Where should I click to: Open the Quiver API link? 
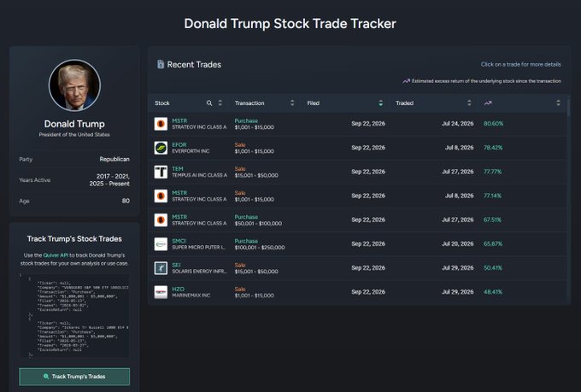coord(56,255)
